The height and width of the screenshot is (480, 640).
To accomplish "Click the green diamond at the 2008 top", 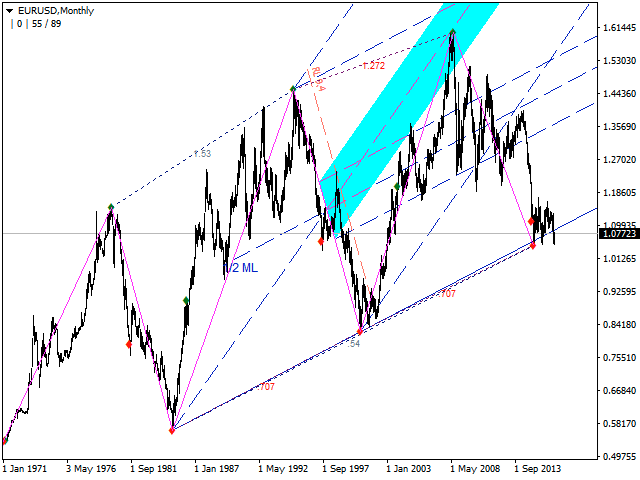I will (x=452, y=32).
